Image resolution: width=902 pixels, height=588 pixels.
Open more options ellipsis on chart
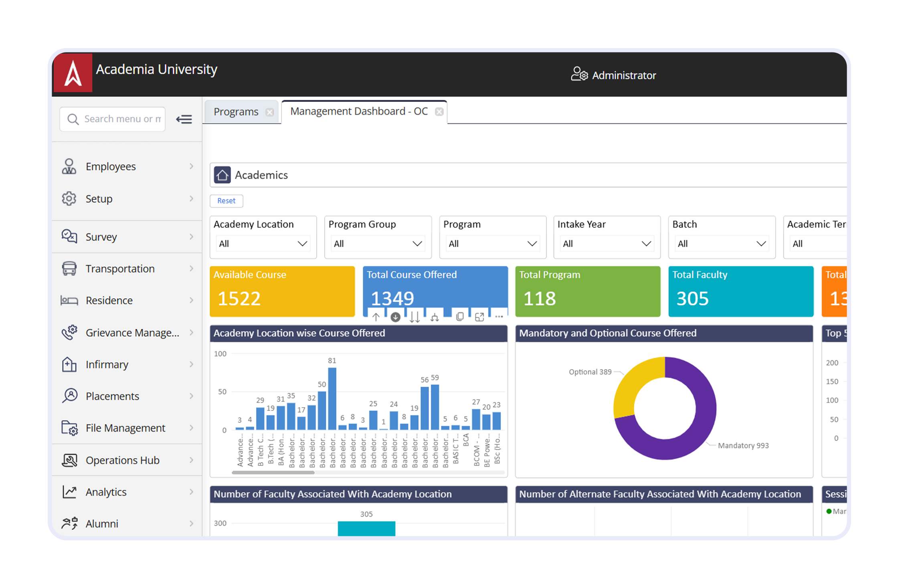click(499, 317)
